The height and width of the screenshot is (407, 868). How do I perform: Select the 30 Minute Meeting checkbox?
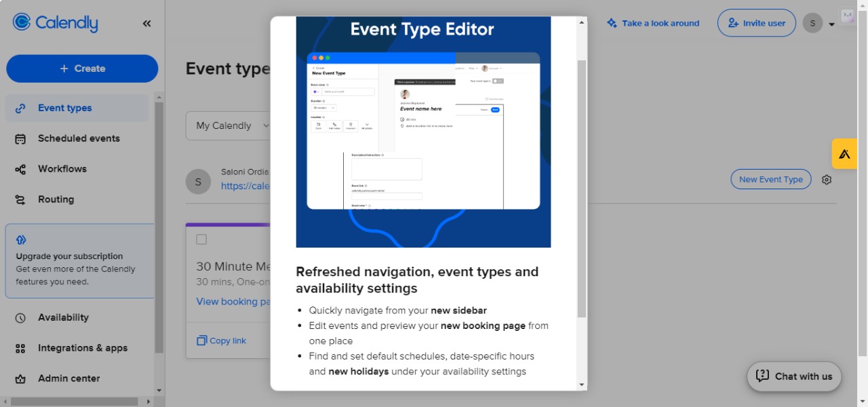(x=201, y=239)
